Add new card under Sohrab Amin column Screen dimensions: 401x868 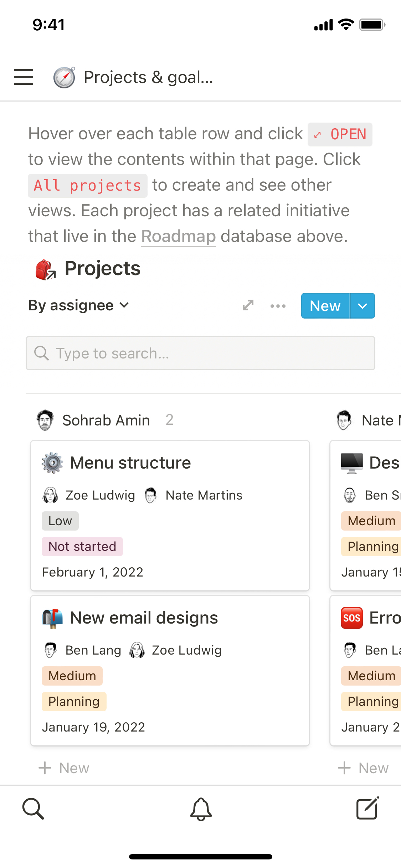point(64,768)
